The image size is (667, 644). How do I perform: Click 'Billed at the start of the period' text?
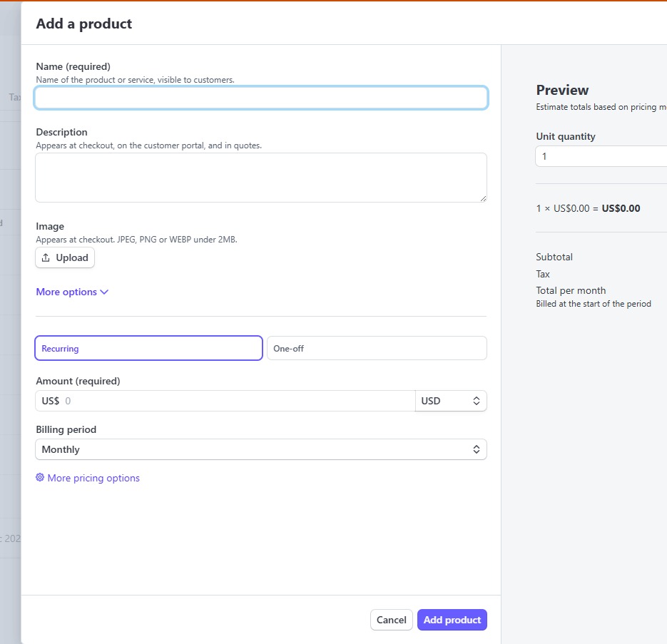594,304
